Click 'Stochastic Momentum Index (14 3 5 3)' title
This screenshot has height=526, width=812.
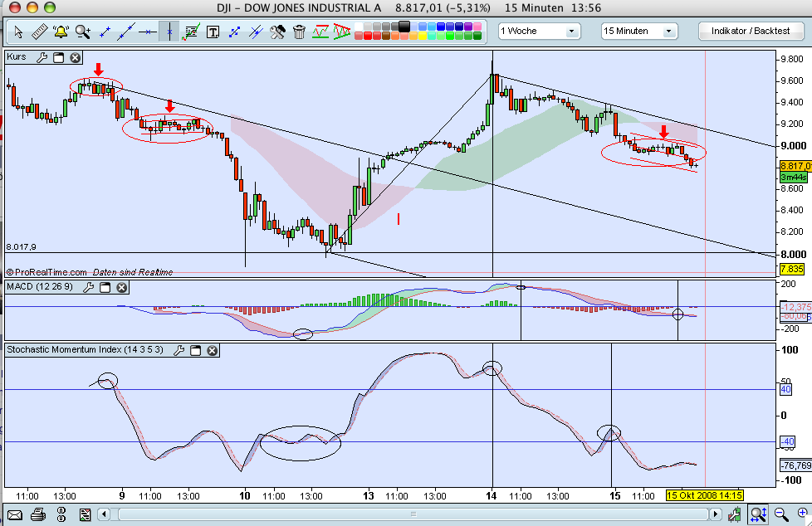(85, 350)
